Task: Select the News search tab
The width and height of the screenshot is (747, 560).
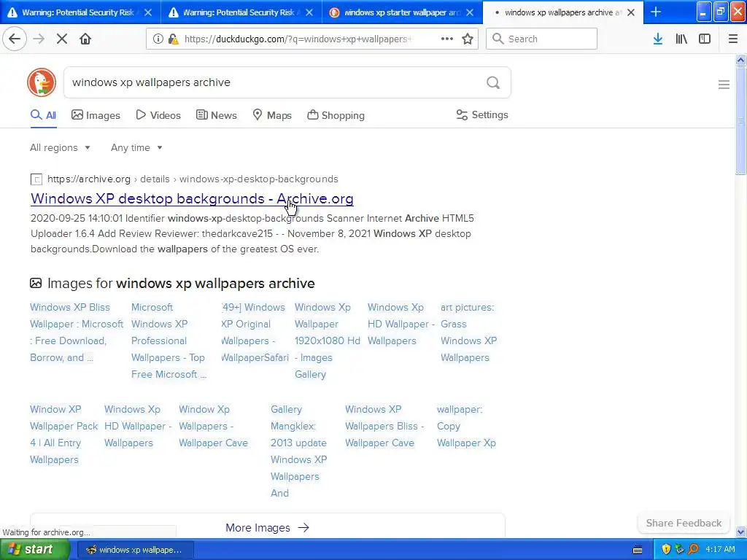Action: [x=216, y=115]
